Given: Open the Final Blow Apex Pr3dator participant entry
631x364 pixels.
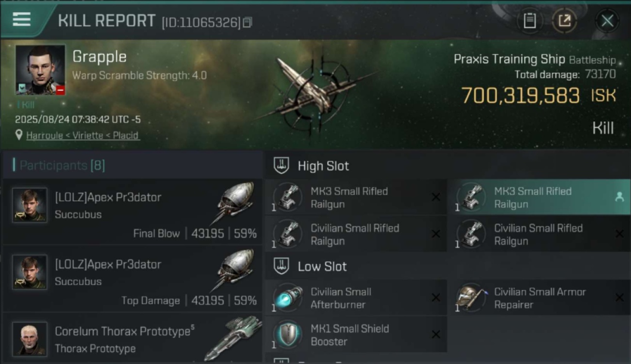Looking at the screenshot, I should (x=133, y=212).
